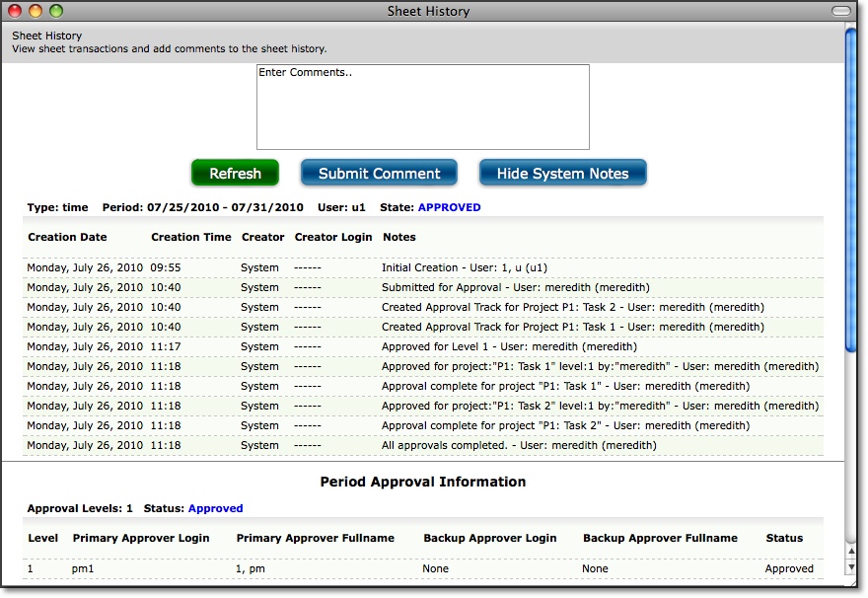Click the Creation Date column header
This screenshot has height=598, width=868.
pyautogui.click(x=67, y=237)
